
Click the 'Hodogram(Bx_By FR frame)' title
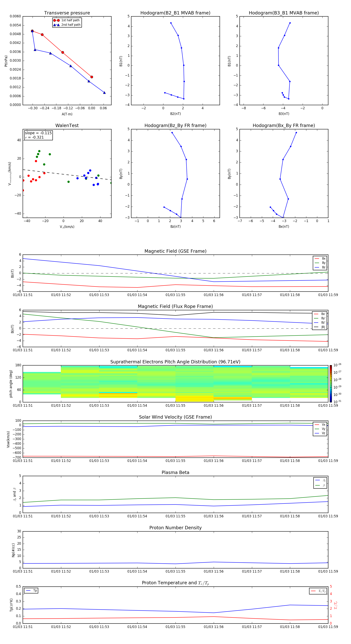click(284, 125)
